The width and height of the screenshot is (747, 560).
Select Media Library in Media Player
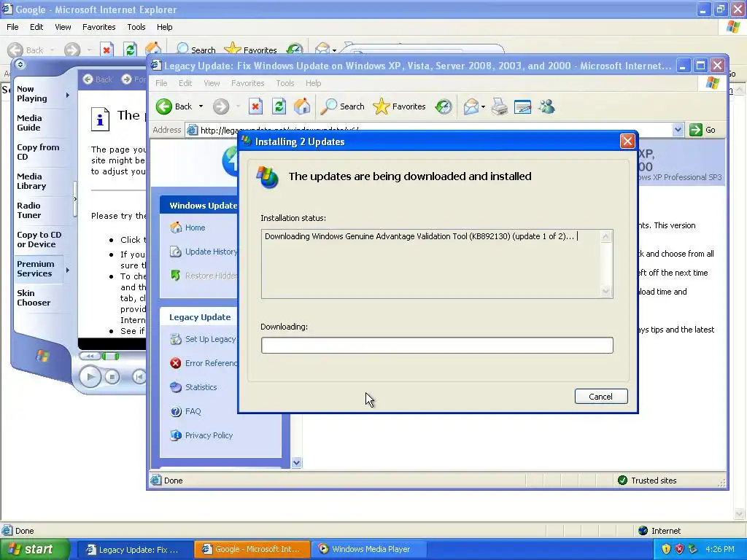click(31, 181)
